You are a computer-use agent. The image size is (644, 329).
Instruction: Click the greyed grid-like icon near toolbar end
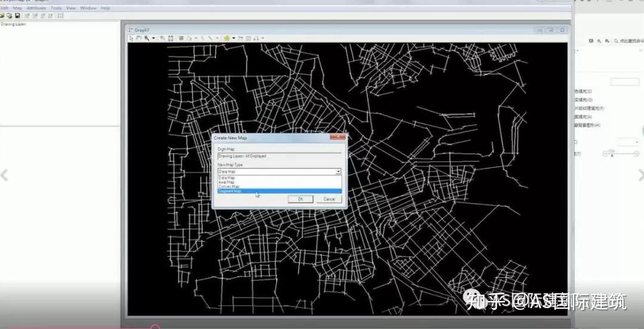[x=249, y=38]
